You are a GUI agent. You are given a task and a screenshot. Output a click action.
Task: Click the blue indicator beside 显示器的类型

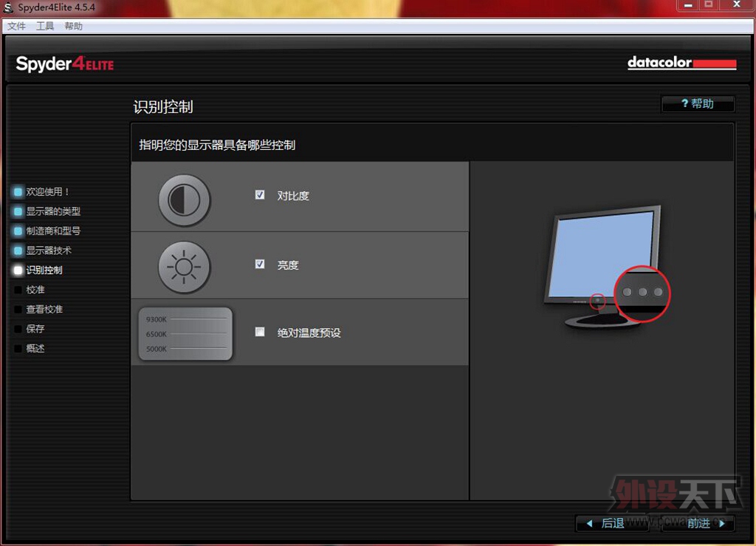[x=18, y=211]
